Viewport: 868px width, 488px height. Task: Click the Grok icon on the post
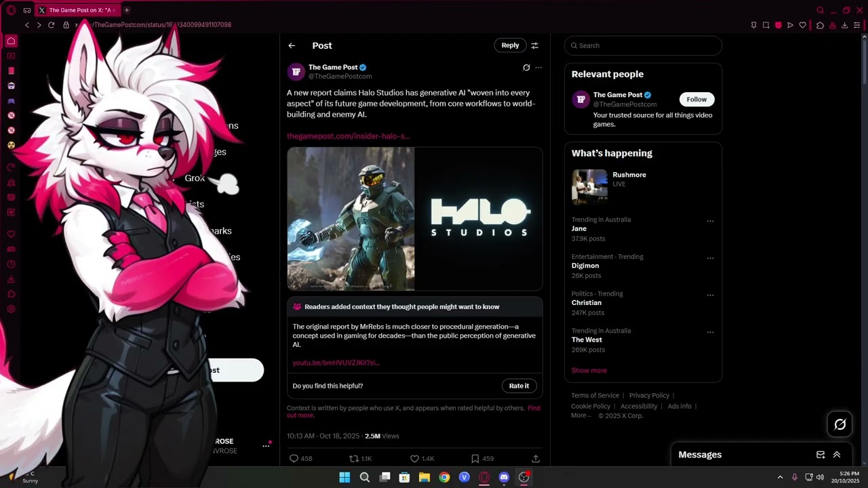[x=526, y=67]
